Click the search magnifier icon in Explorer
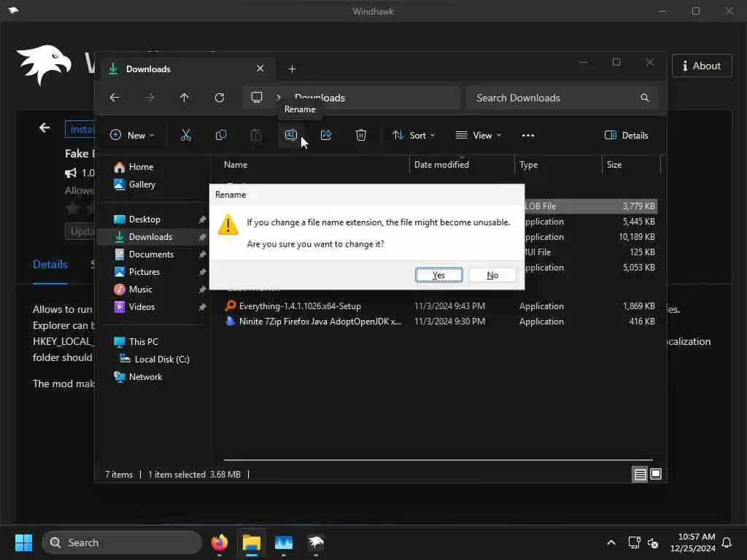Screen dimensions: 747x560 [645, 98]
